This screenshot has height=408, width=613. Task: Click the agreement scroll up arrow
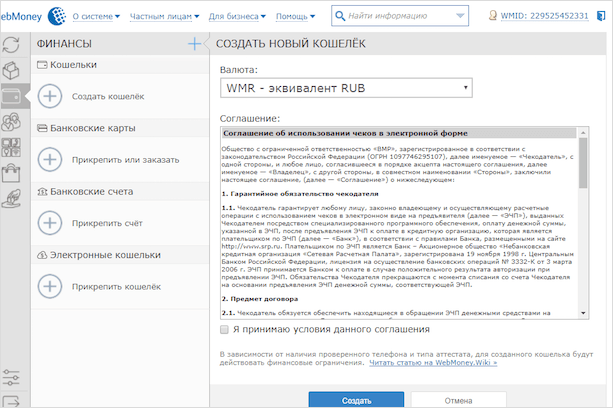tap(583, 133)
